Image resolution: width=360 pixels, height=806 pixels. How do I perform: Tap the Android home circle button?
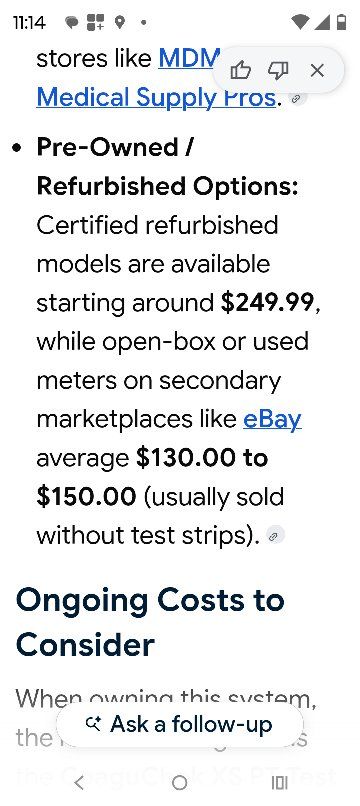coord(179,783)
